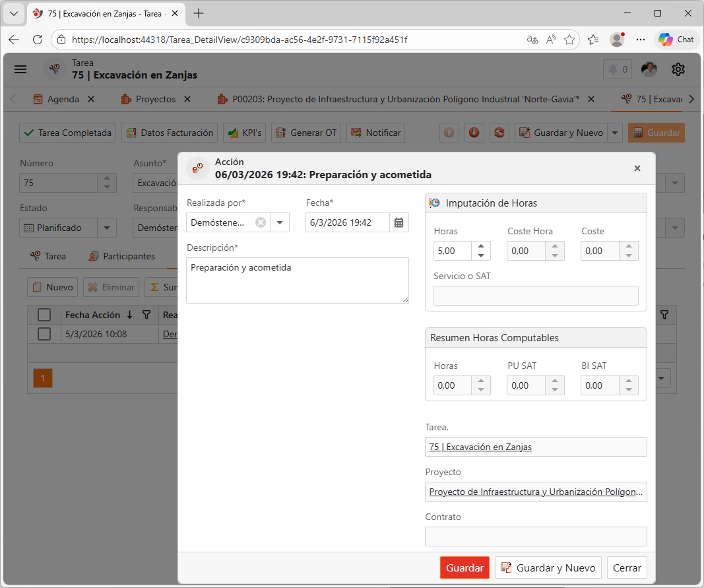
Task: Close the Acción dialog with X
Action: coord(637,168)
